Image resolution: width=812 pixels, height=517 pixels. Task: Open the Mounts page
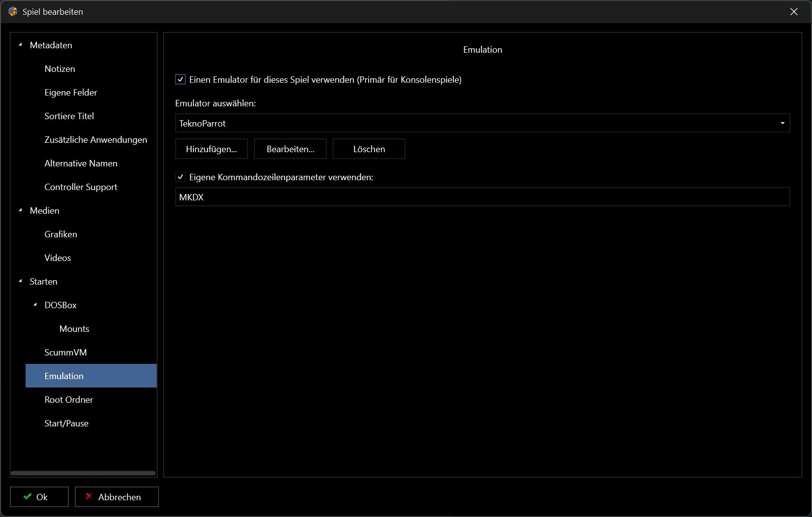74,328
